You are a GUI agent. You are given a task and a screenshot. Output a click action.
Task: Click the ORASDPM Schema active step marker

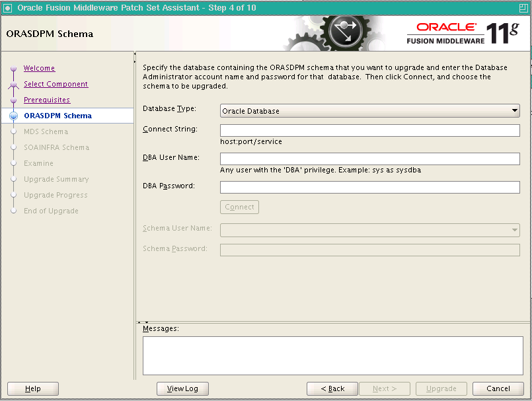point(14,116)
